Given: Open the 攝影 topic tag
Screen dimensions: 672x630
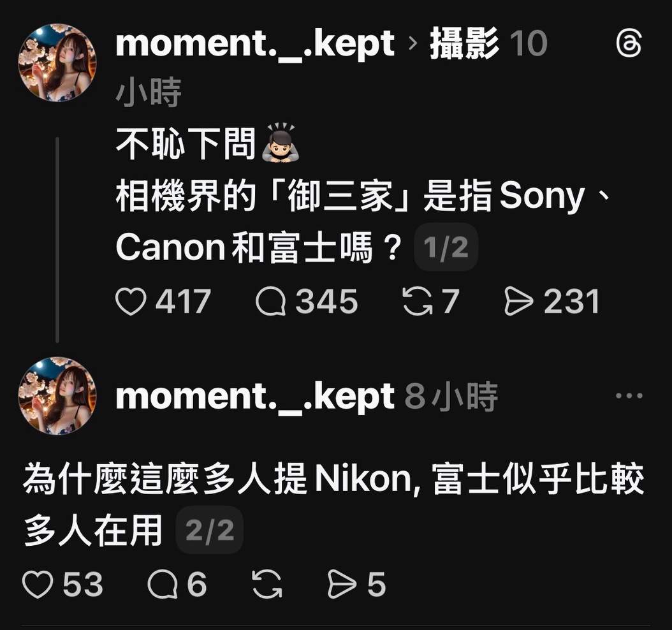Looking at the screenshot, I should point(464,44).
